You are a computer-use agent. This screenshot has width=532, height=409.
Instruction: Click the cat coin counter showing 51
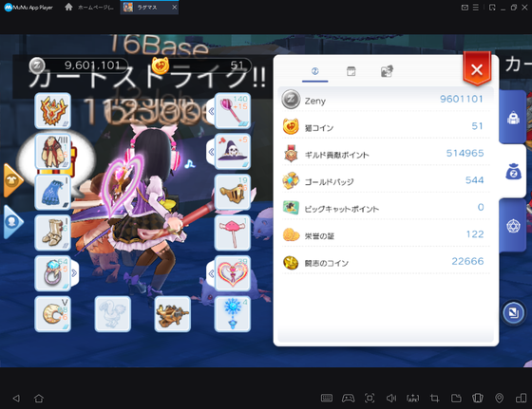coord(201,65)
